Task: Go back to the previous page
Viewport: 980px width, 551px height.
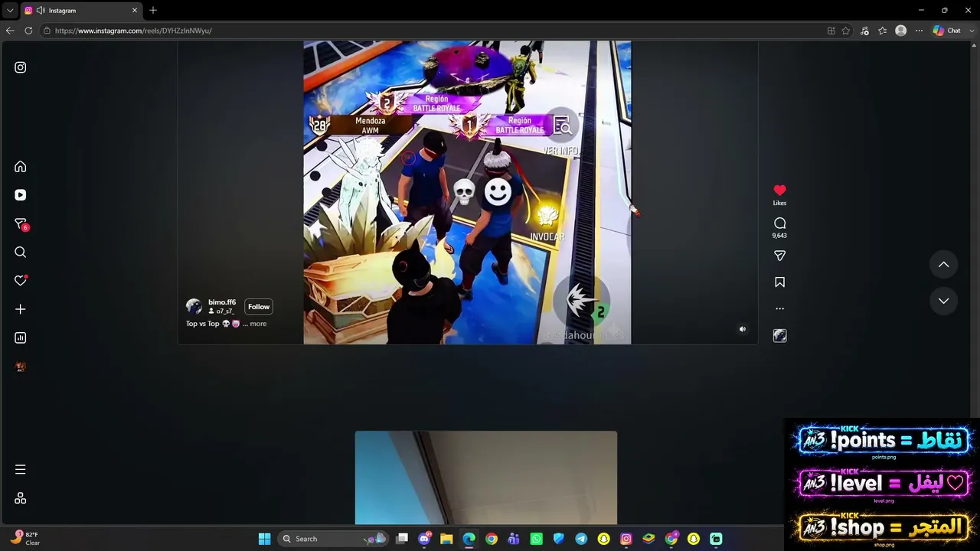Action: coord(10,31)
